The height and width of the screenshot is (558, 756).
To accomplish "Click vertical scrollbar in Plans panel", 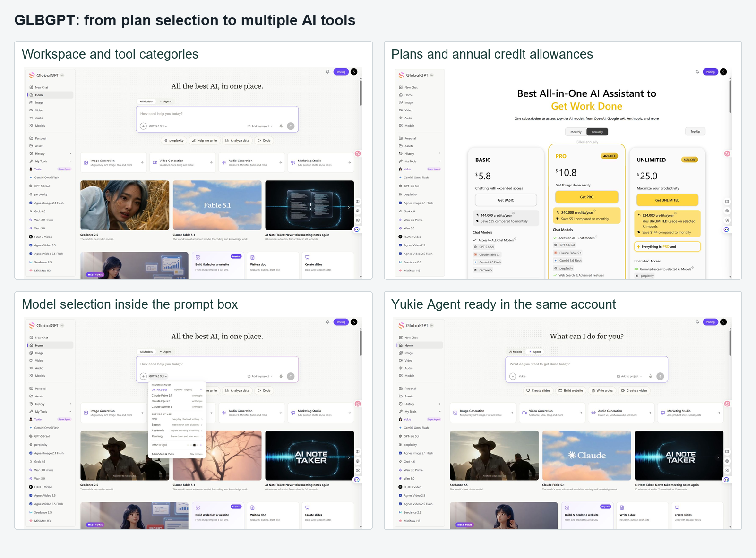I will tap(730, 97).
